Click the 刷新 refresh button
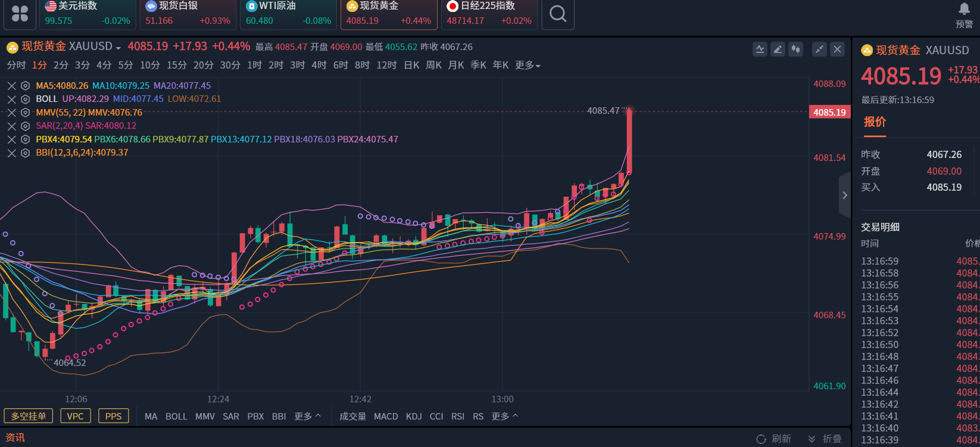This screenshot has height=447, width=980. 774,439
